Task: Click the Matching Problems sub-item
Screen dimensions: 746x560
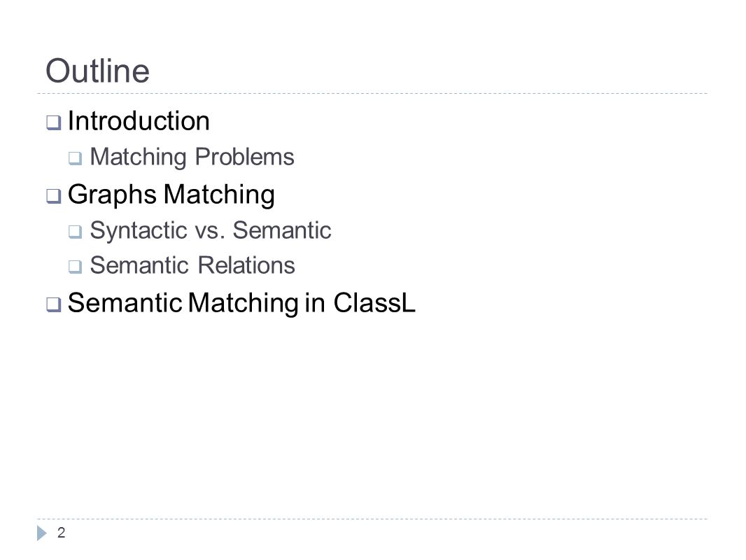Action: point(192,157)
